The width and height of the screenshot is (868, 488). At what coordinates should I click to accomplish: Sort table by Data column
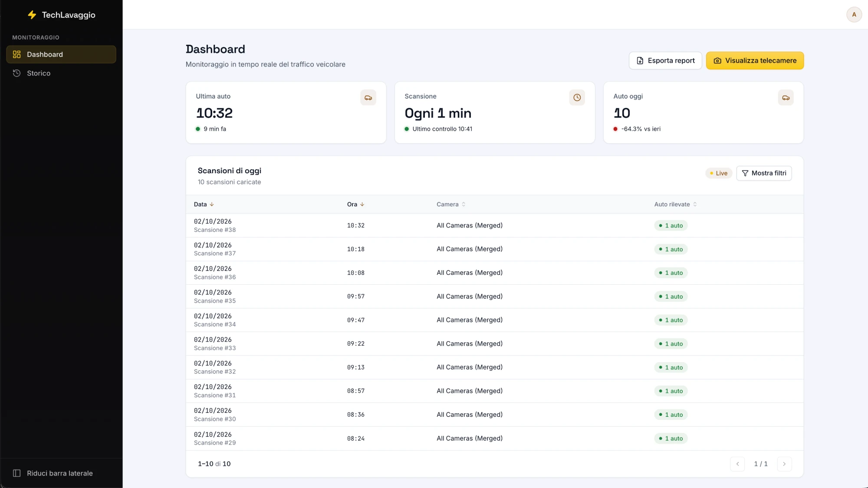(204, 204)
